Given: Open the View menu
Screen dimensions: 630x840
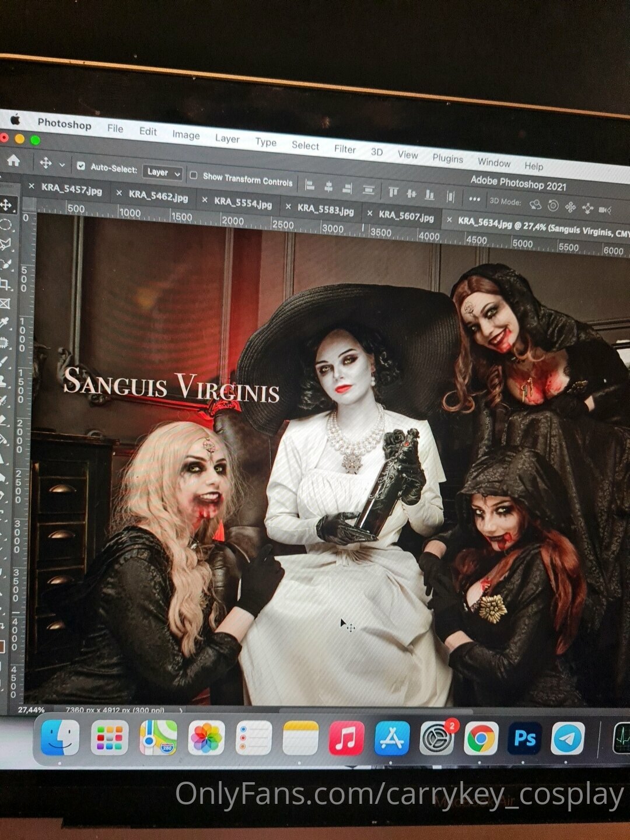Looking at the screenshot, I should [x=408, y=155].
